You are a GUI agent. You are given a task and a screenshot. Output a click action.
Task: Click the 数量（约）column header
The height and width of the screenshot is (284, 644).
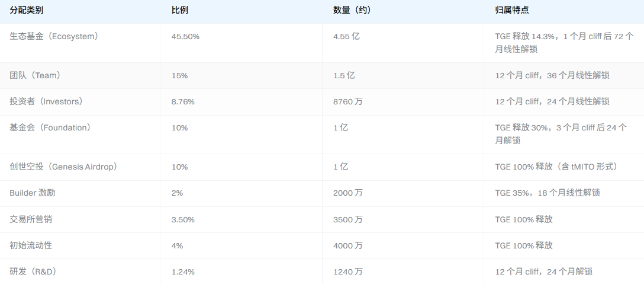click(x=352, y=11)
